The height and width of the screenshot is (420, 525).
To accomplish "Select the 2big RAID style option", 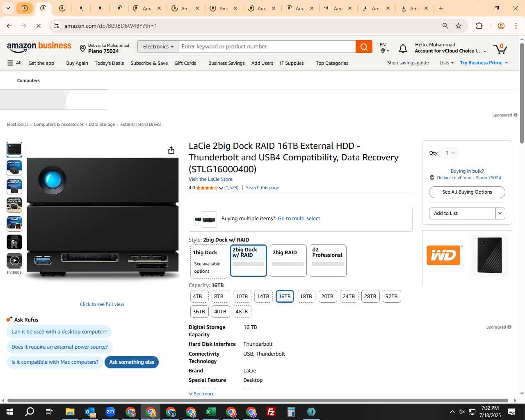I will tap(288, 261).
